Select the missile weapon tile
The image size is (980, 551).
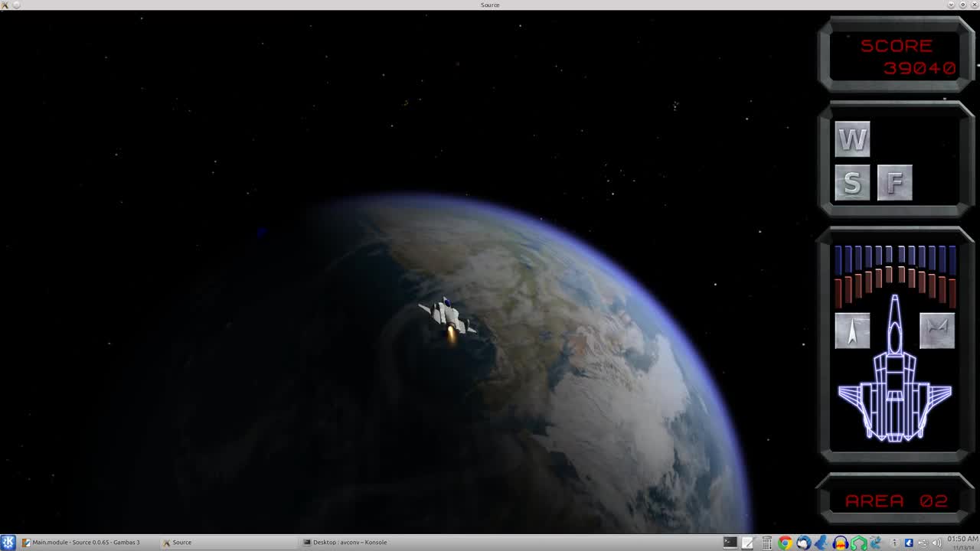tap(852, 330)
